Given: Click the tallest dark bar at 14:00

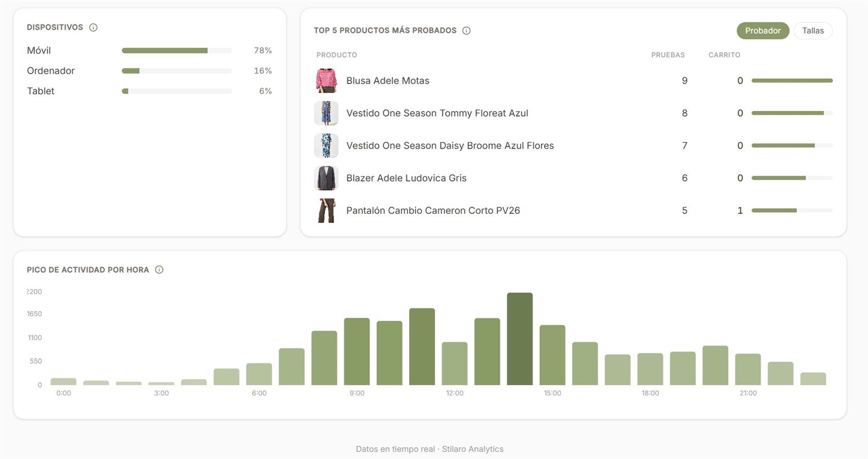Looking at the screenshot, I should (x=520, y=339).
